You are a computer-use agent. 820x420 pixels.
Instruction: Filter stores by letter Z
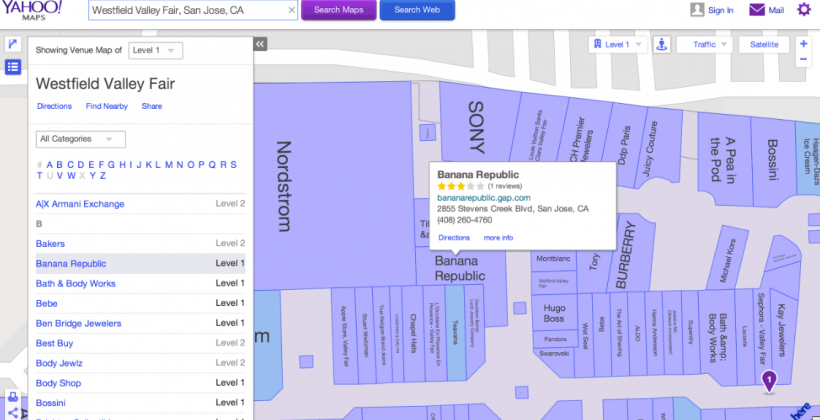coord(102,176)
